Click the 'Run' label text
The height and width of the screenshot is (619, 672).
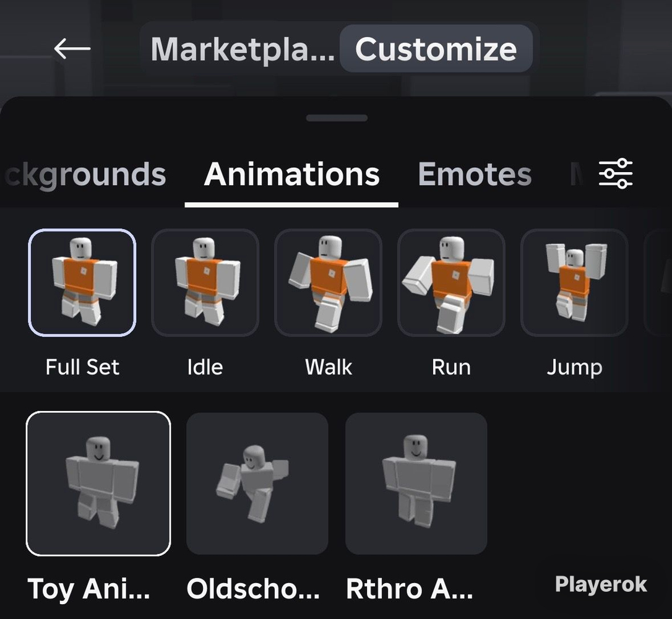coord(451,367)
